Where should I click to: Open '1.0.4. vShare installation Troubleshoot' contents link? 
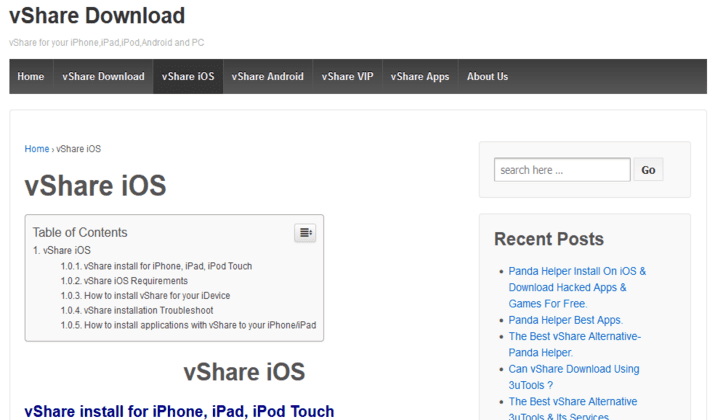[137, 311]
